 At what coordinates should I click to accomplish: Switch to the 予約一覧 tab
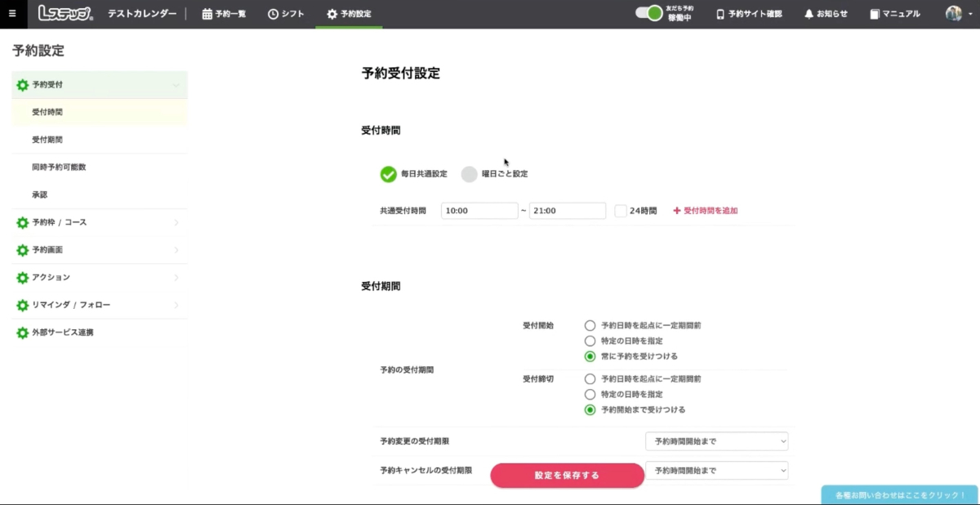click(x=224, y=14)
